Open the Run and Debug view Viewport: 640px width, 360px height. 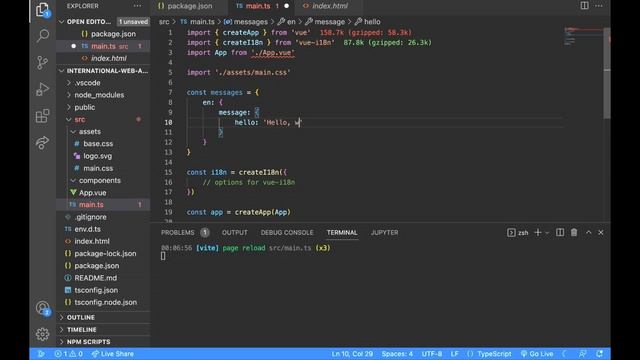(42, 89)
